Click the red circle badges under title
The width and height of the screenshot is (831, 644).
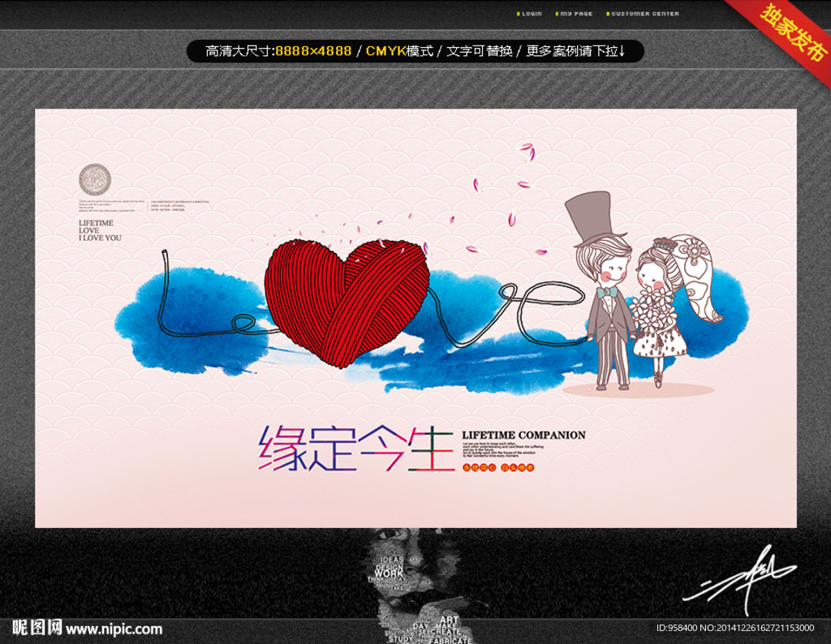498,468
